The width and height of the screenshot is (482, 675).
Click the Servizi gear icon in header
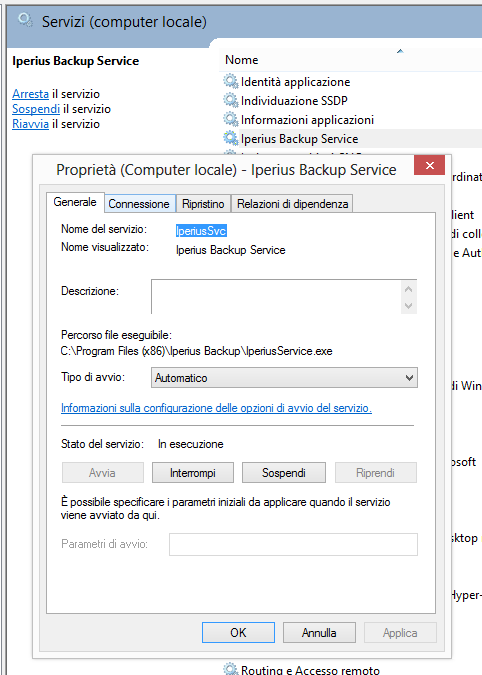pos(25,20)
